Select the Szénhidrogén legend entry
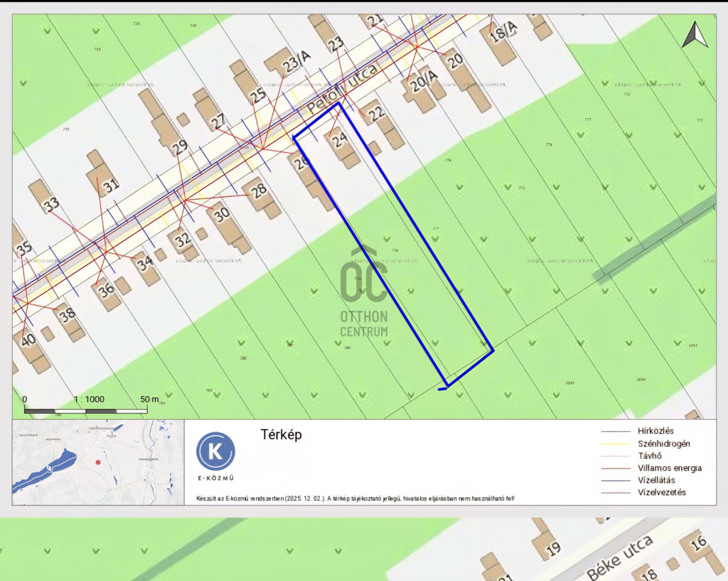The height and width of the screenshot is (581, 728). pyautogui.click(x=664, y=444)
